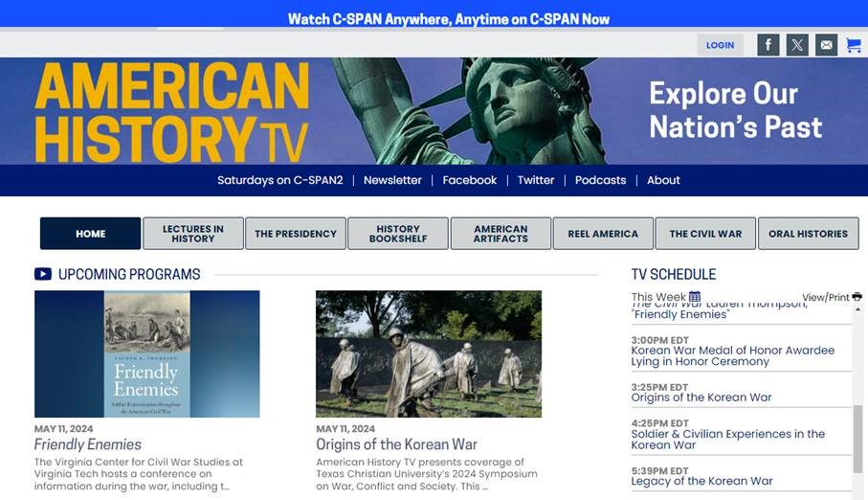Screen dimensions: 868x500
Task: Click the '4:25PM EDT' time label in the schedule
Action: tap(660, 423)
